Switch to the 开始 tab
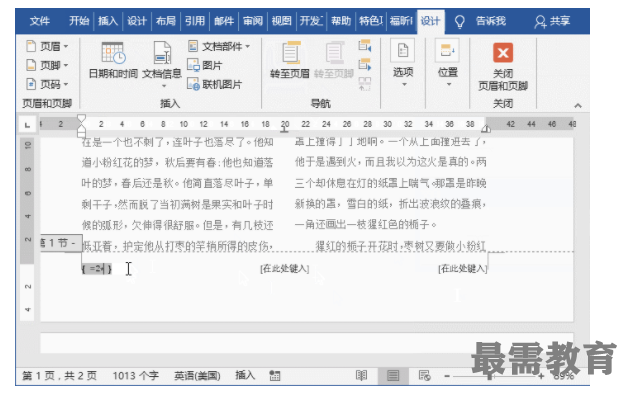623x398 pixels. [79, 21]
